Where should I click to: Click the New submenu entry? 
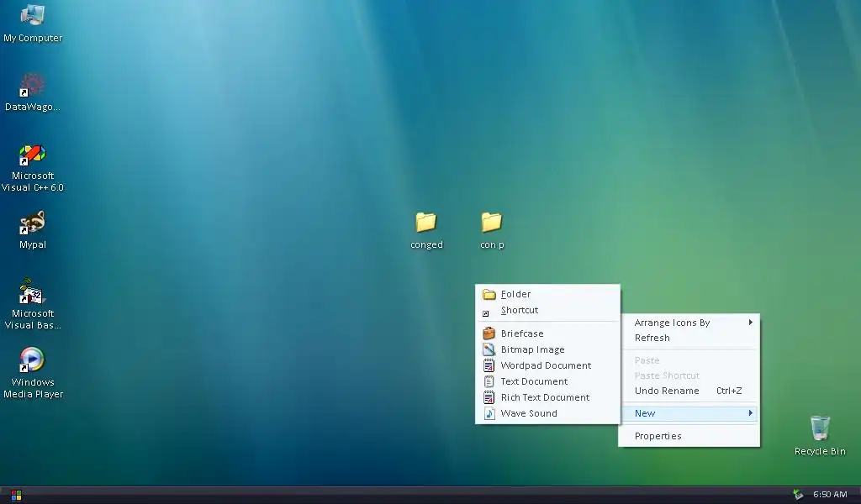689,413
